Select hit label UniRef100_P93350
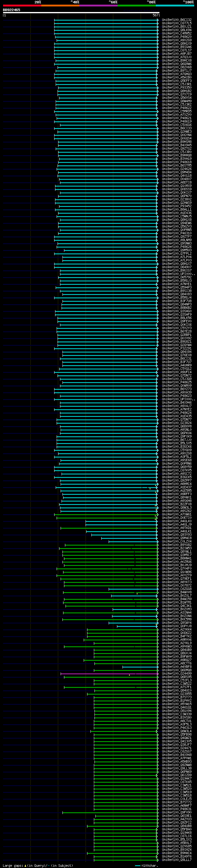197x868 pixels. click(x=177, y=88)
